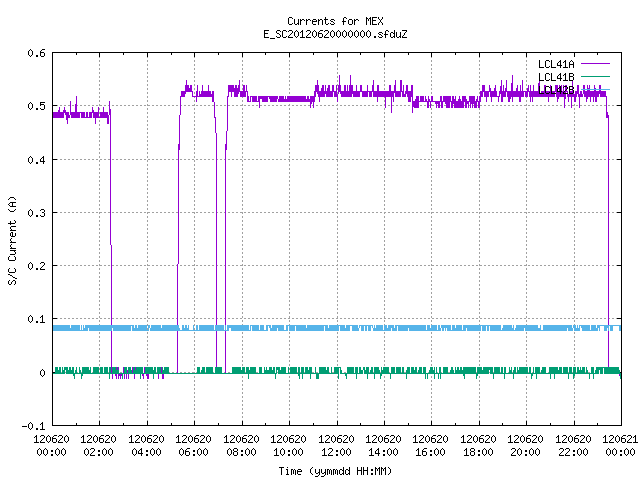Click the 16:00 x-axis time label
This screenshot has height=480, width=640.
[x=430, y=452]
